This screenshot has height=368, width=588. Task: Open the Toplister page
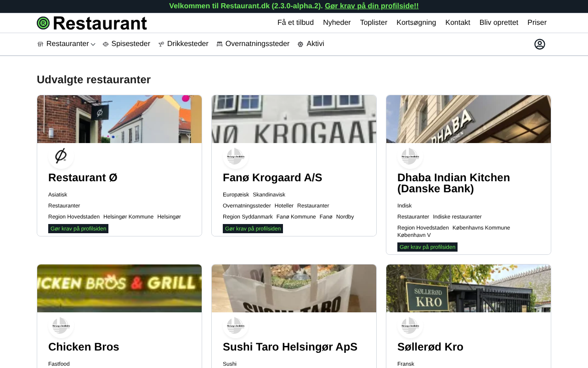[373, 23]
